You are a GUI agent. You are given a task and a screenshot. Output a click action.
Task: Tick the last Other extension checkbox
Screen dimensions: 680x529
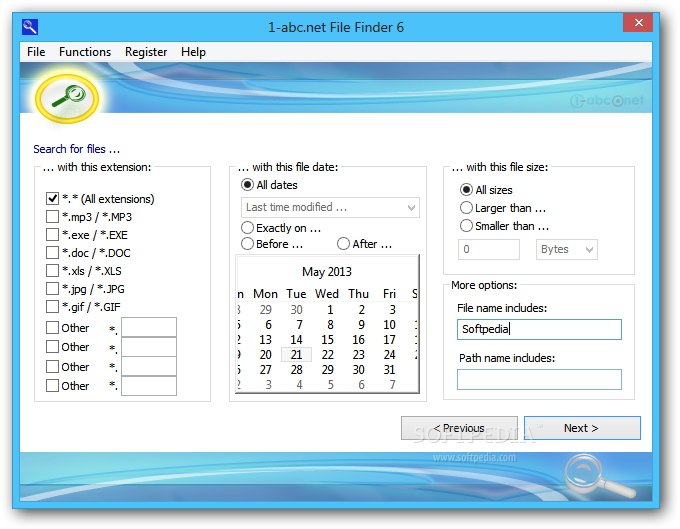52,385
